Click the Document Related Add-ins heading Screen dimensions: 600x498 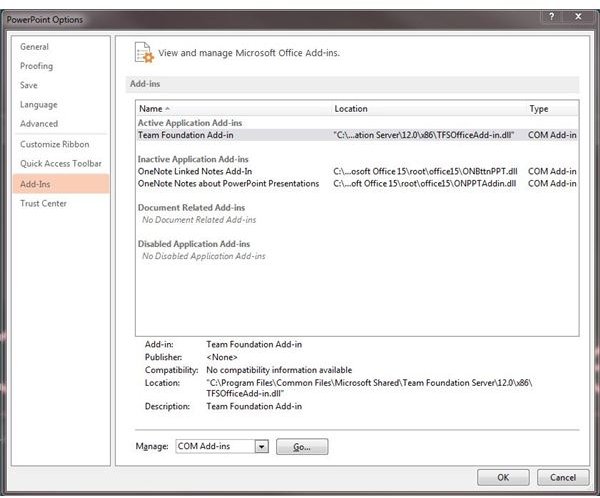click(191, 207)
